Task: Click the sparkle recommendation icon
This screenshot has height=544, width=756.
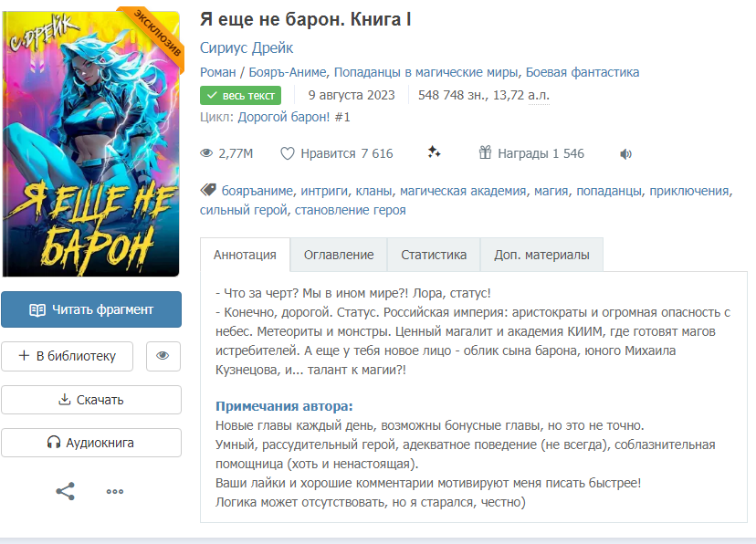Action: 434,152
